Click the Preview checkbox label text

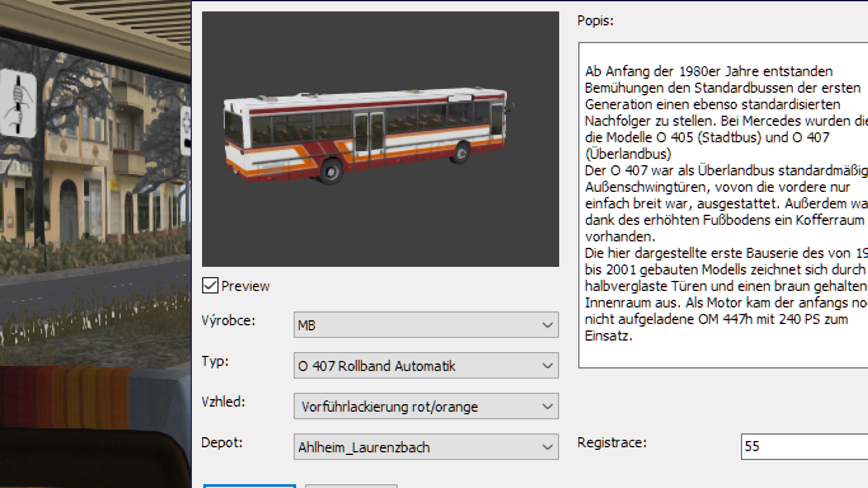(x=245, y=286)
